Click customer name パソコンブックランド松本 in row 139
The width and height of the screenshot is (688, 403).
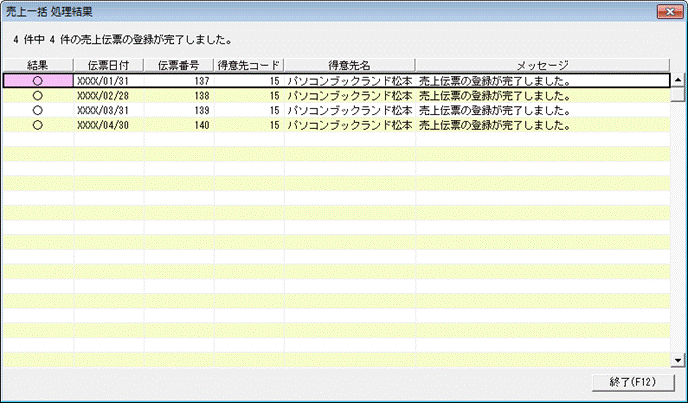350,110
